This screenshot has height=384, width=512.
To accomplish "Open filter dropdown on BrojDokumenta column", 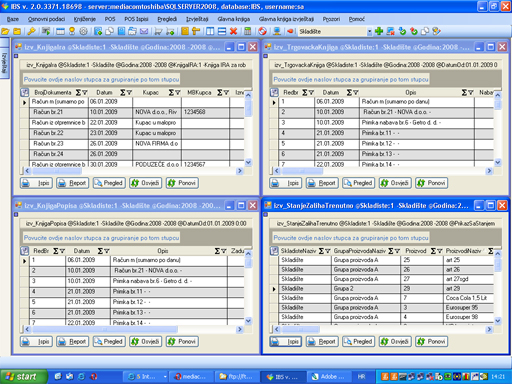I will pos(85,93).
